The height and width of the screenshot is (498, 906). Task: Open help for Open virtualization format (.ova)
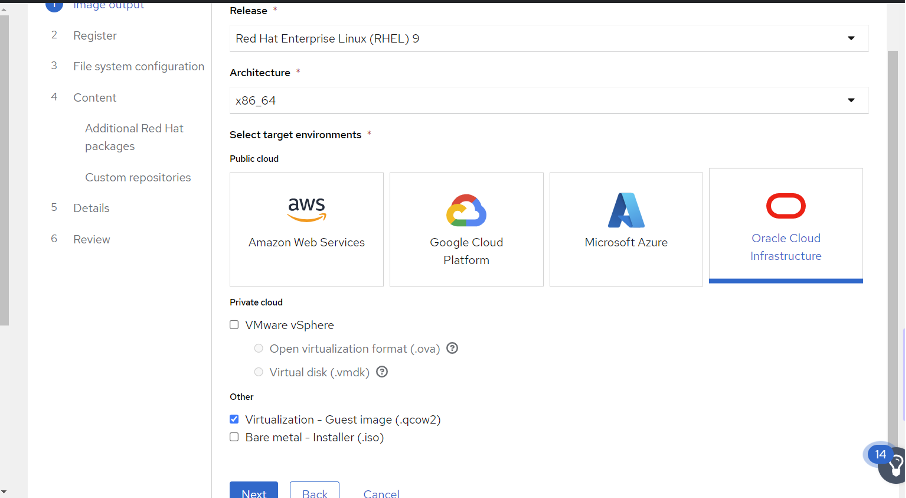point(452,348)
